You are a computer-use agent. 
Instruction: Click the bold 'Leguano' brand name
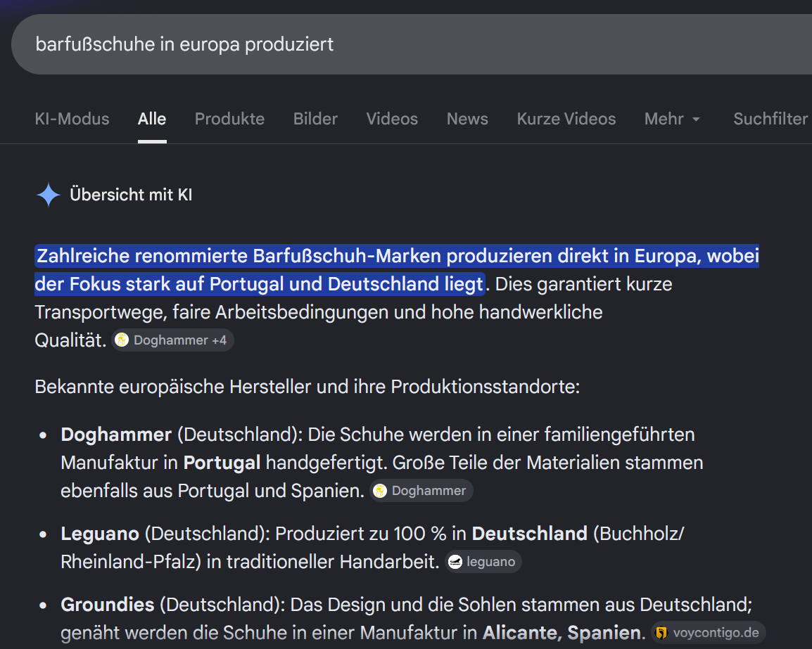coord(100,534)
